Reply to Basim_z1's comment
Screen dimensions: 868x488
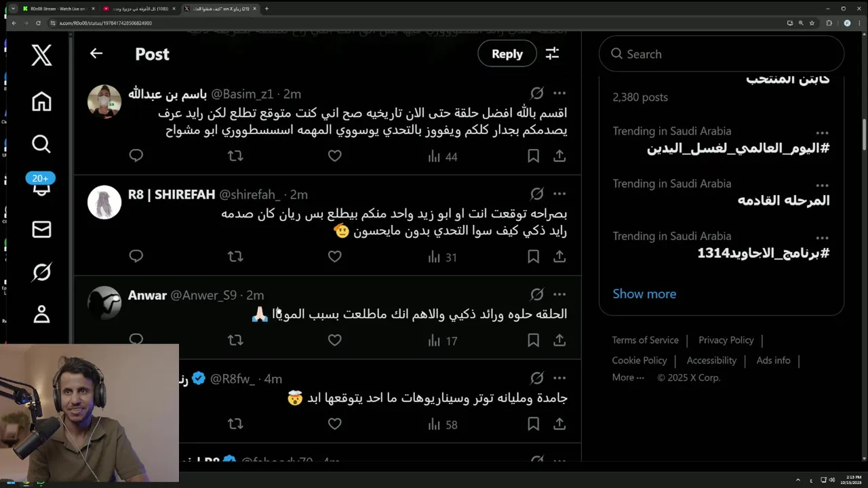point(136,156)
